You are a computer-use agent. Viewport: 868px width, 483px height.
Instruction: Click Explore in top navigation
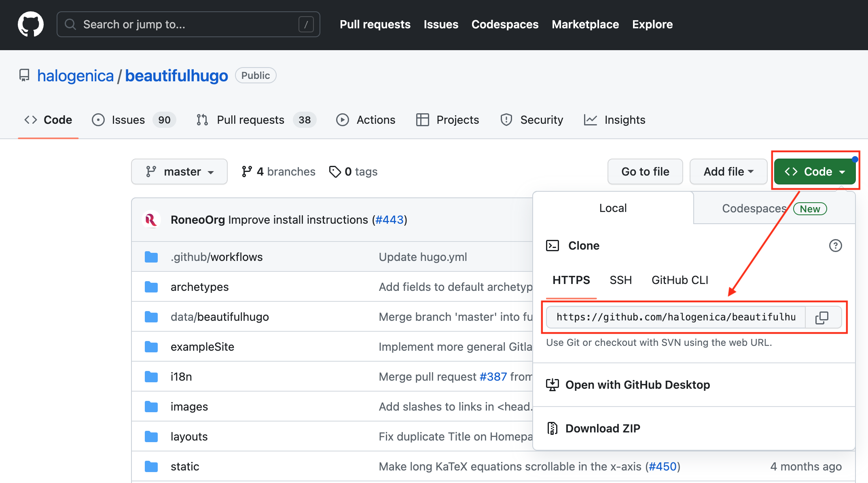tap(652, 24)
